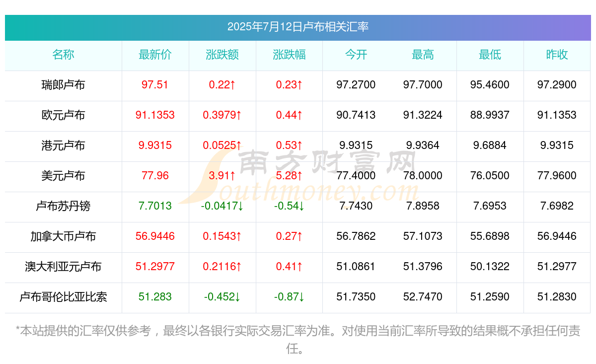The width and height of the screenshot is (596, 364).
Task: Click change amount 3.91↑
Action: [x=222, y=176]
